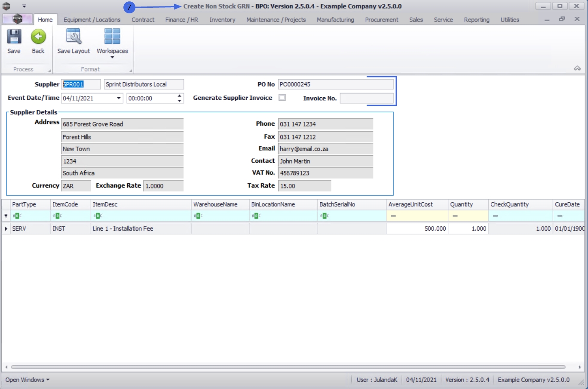Image resolution: width=588 pixels, height=389 pixels.
Task: Open the Service tab
Action: pos(443,20)
